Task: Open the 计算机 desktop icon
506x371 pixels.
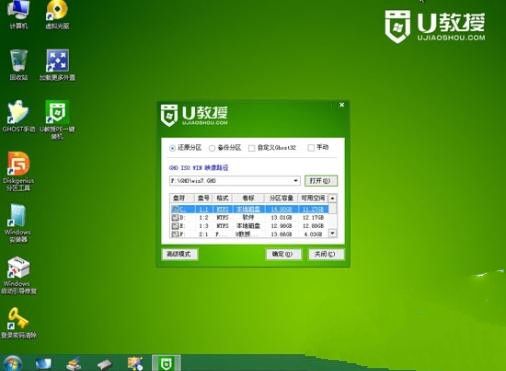Action: tap(18, 15)
